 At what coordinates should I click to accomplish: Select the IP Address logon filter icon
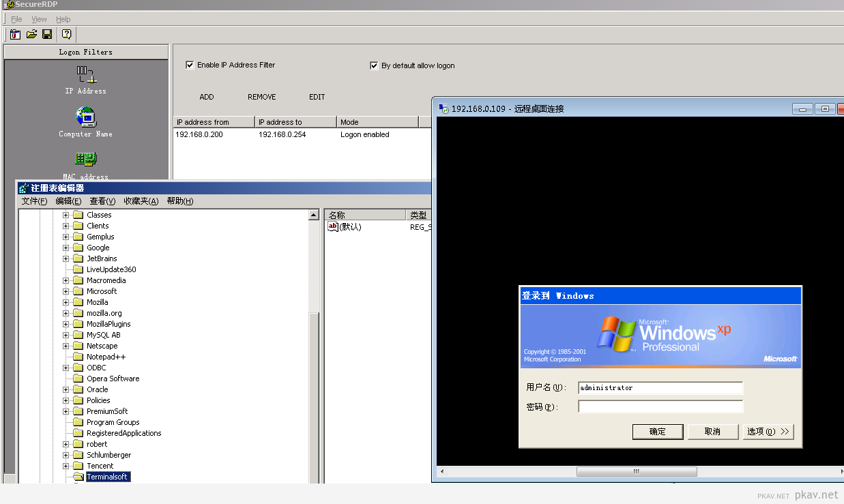click(86, 75)
